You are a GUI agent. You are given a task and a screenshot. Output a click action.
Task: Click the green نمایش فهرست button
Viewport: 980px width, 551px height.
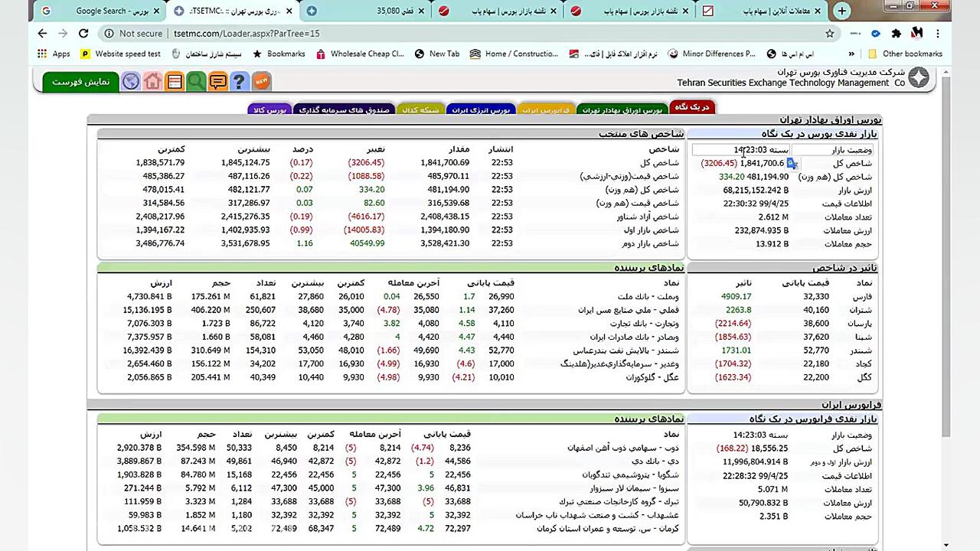click(x=79, y=81)
